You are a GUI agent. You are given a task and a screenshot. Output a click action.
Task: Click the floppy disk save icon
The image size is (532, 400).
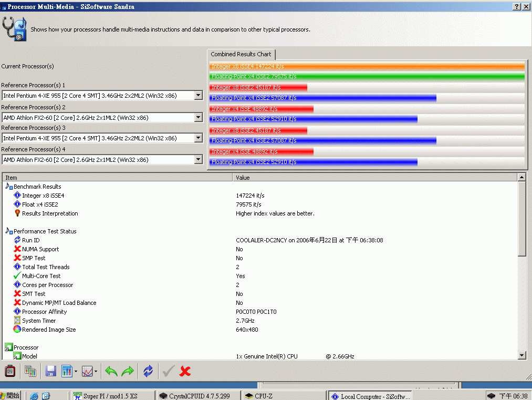[x=50, y=371]
